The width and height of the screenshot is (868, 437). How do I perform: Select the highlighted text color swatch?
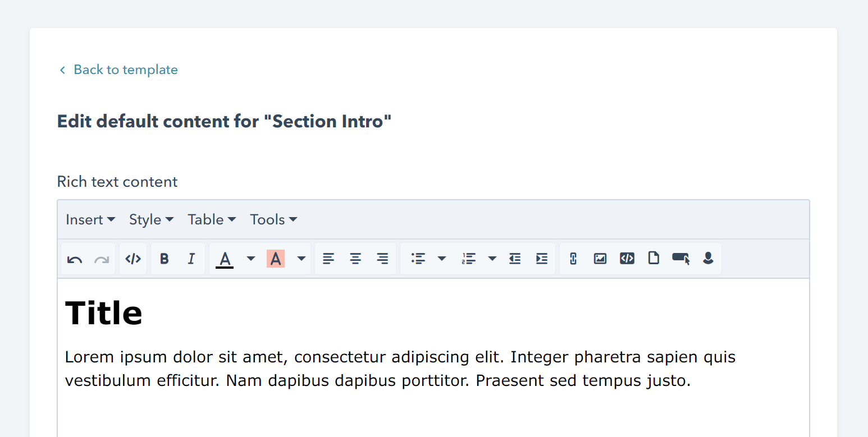(x=276, y=259)
